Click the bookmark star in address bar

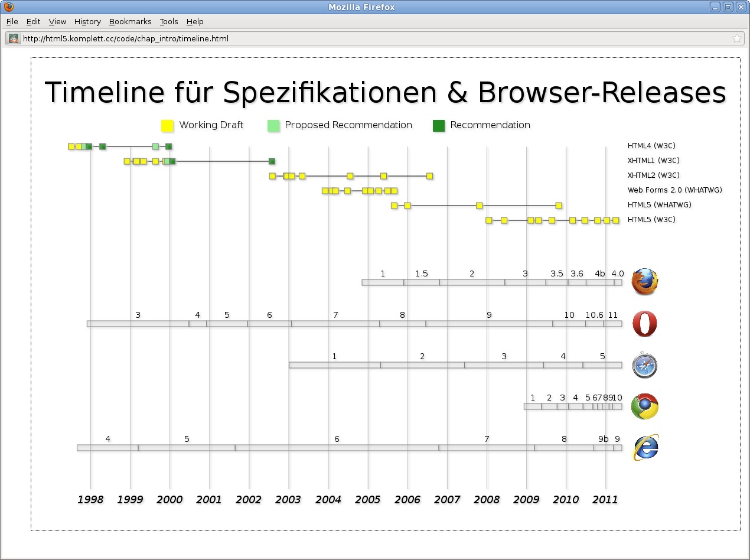(x=736, y=38)
